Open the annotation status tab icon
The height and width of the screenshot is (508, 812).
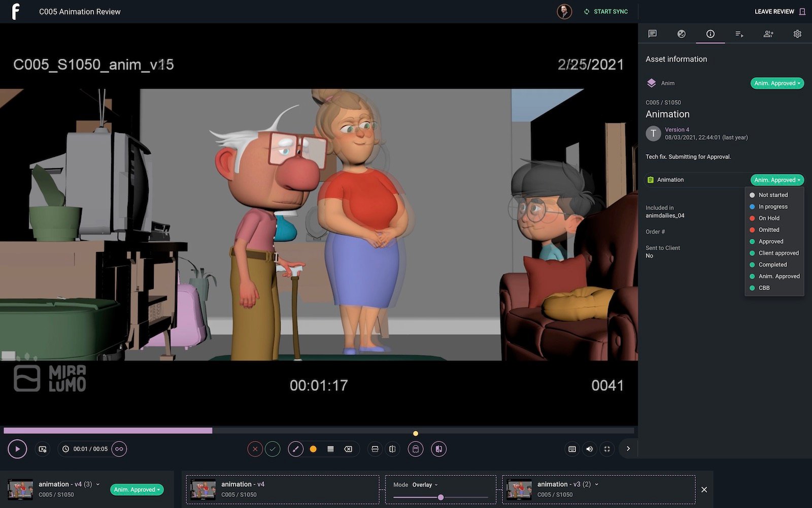(682, 34)
